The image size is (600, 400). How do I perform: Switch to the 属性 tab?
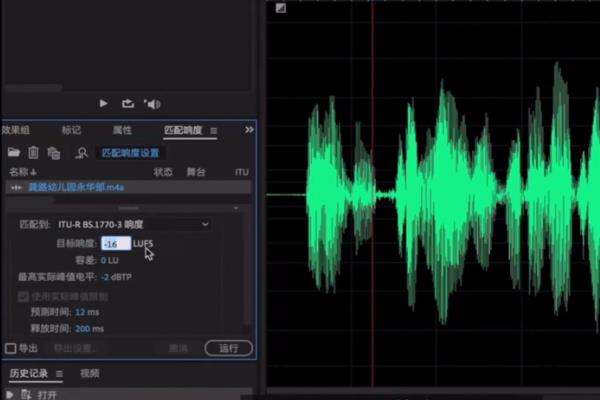point(122,130)
